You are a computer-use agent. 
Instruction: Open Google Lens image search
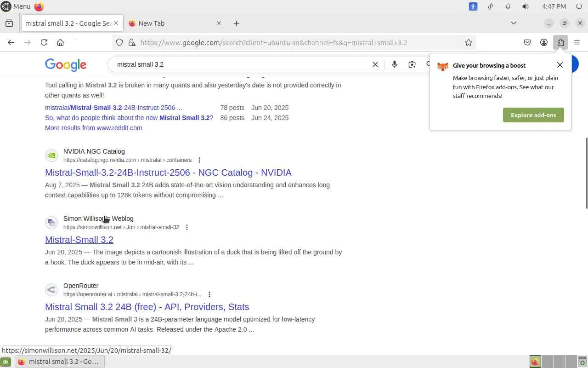412,64
